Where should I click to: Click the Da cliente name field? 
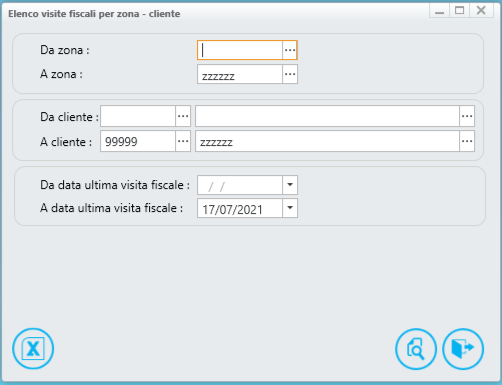click(x=327, y=116)
